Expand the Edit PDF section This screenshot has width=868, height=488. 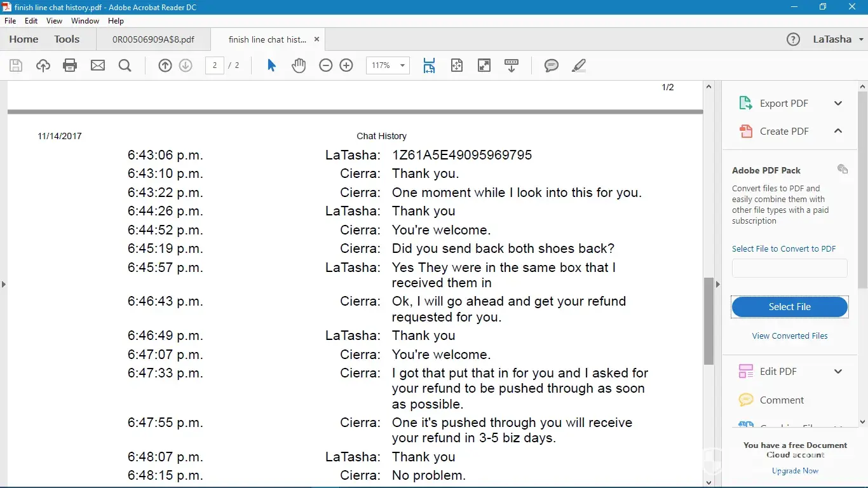point(838,372)
